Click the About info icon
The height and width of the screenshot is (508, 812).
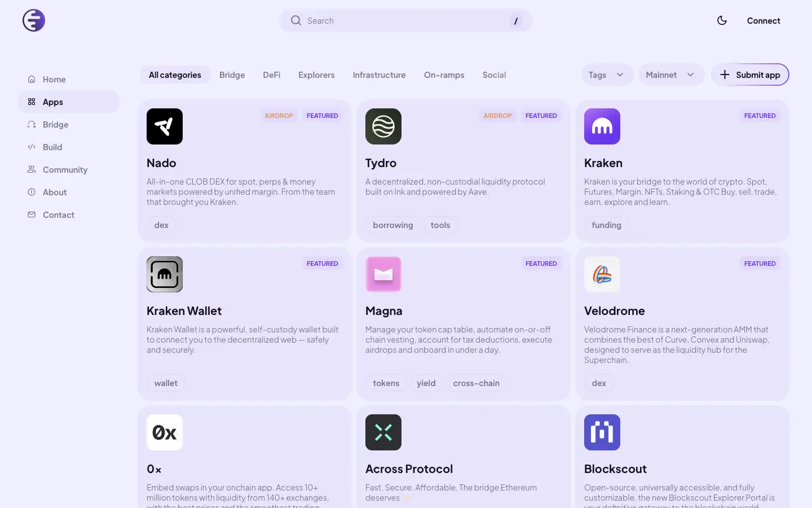[32, 192]
